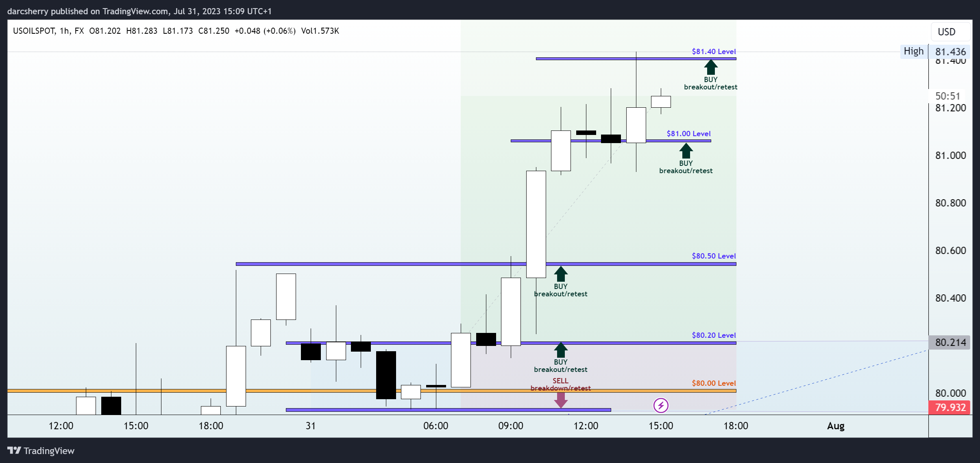This screenshot has height=463, width=980.
Task: Click the orange $80.00 Level label
Action: pos(714,383)
